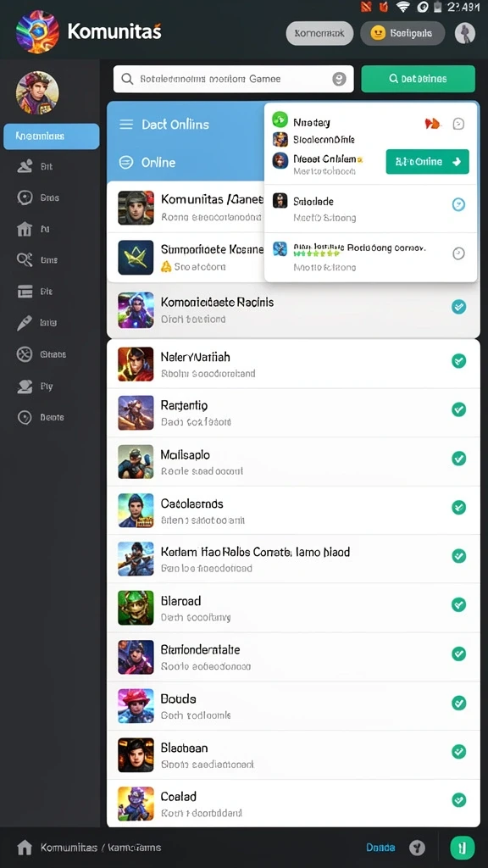Open the NaleryNatiiah game icon
Screen dimensions: 488x868
click(x=136, y=364)
